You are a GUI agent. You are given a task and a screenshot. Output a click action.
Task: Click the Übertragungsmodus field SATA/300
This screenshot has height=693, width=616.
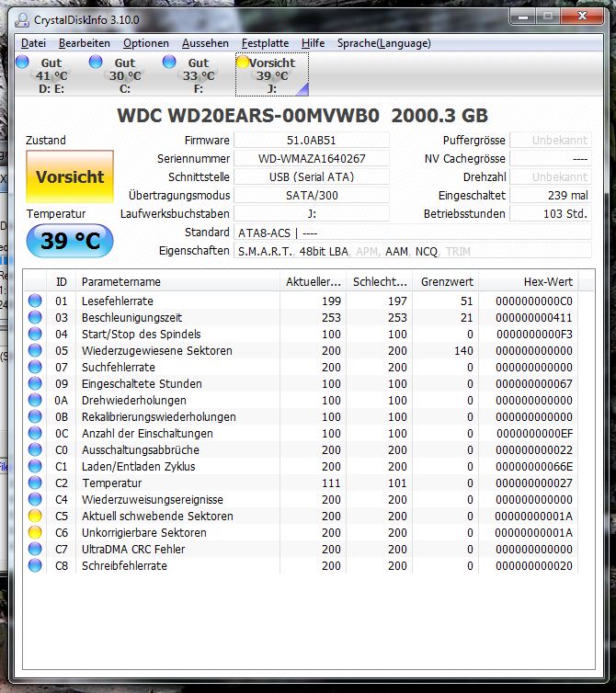point(312,196)
